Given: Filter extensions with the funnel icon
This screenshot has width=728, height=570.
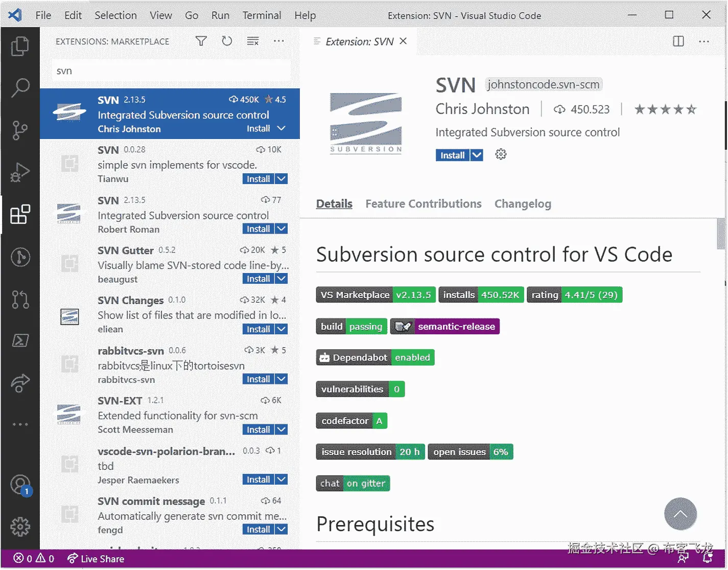Looking at the screenshot, I should pos(201,41).
